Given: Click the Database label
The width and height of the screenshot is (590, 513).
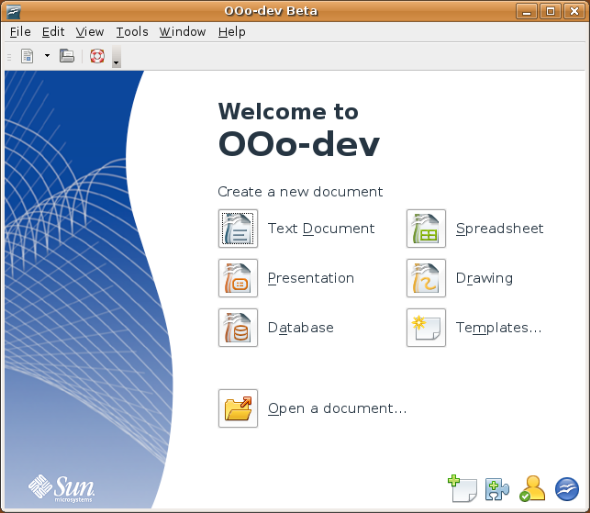Looking at the screenshot, I should click(x=301, y=327).
